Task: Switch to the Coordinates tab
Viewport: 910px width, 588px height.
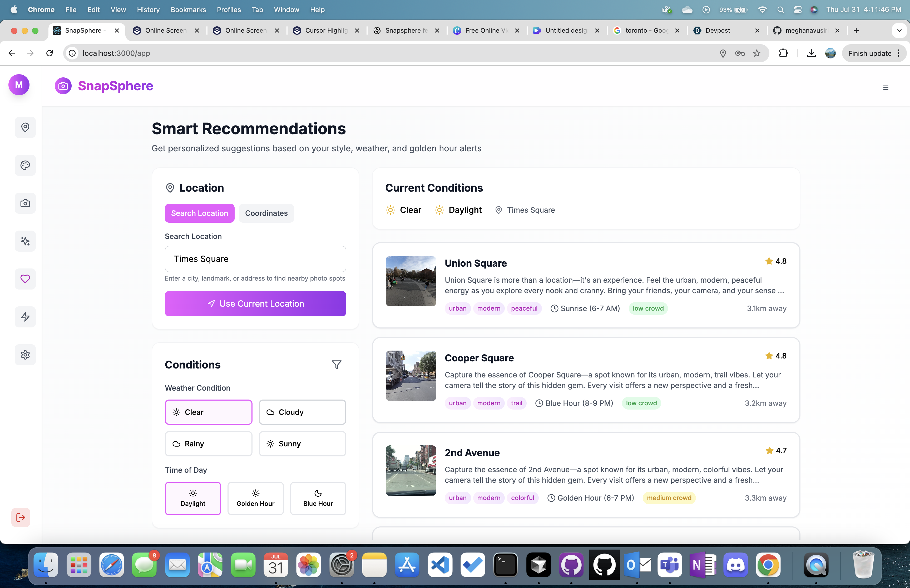Action: [x=266, y=213]
